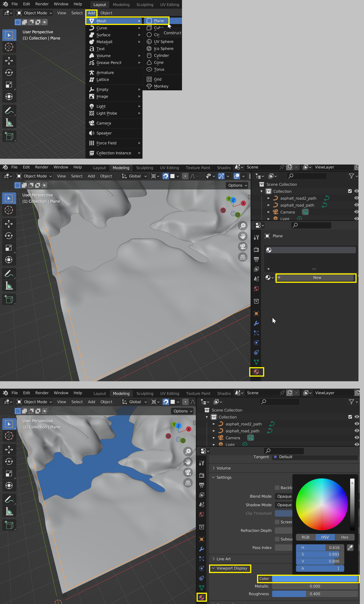Click the Torus icon in the Mesh submenu
The width and height of the screenshot is (364, 604).
149,69
